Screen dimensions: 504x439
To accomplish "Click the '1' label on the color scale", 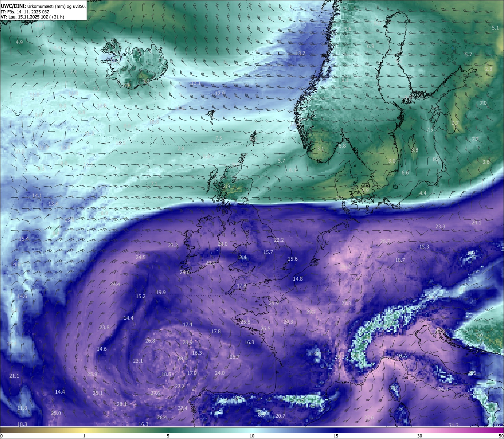I will point(84,436).
